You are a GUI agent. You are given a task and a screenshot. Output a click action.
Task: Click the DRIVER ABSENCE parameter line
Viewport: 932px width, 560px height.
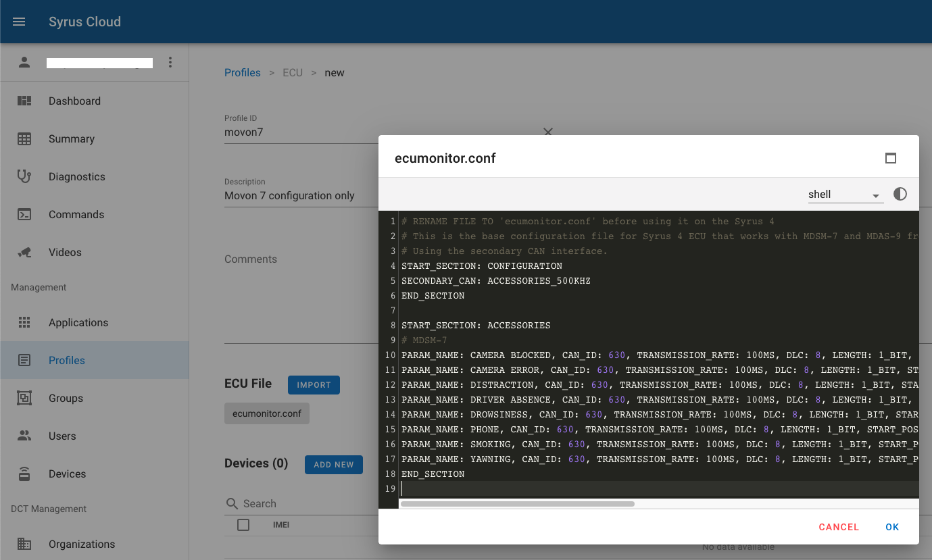pyautogui.click(x=659, y=399)
